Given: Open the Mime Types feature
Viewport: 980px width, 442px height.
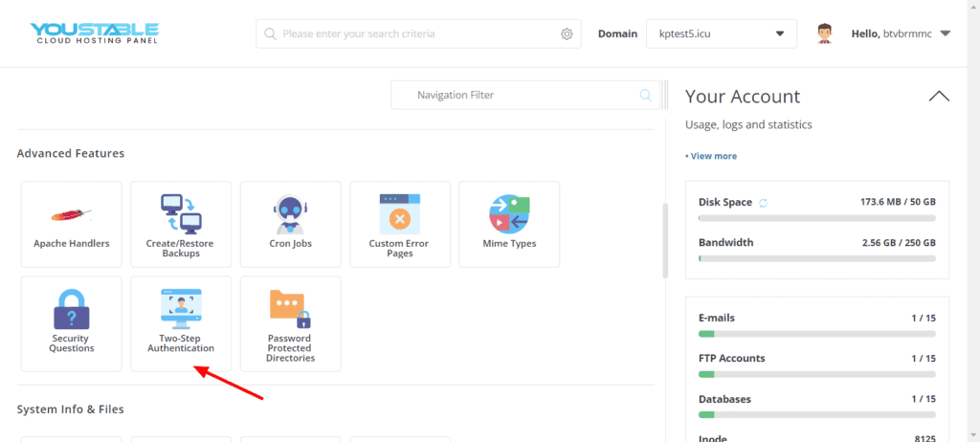Looking at the screenshot, I should 509,224.
